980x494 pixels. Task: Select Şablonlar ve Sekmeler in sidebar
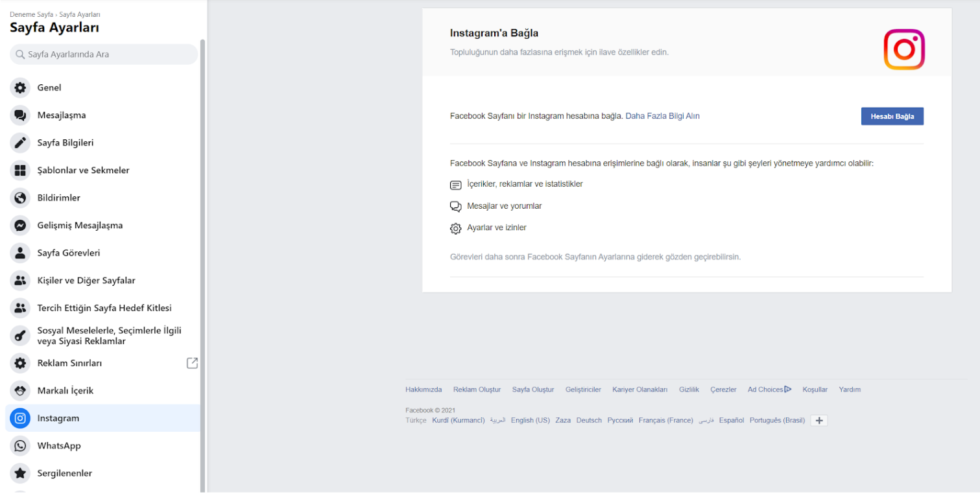click(102, 171)
